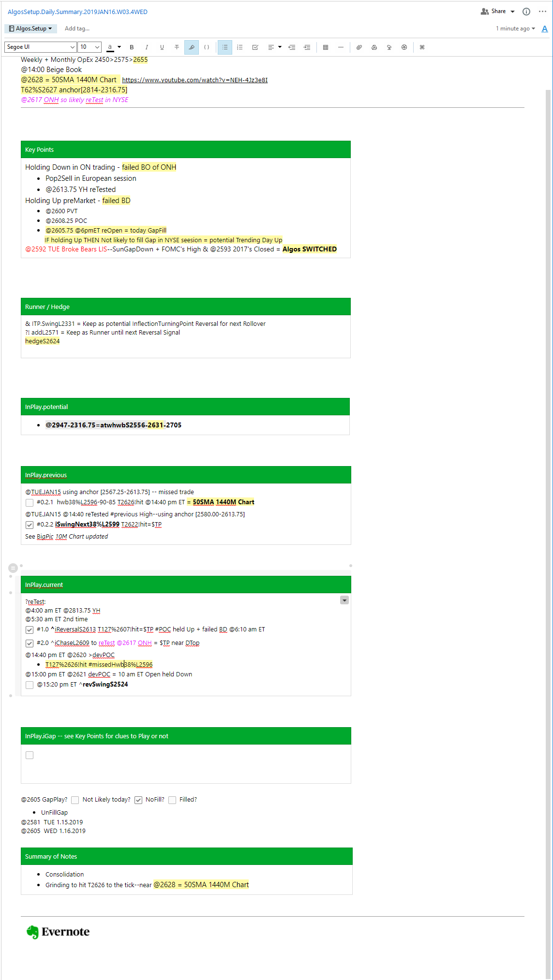
Task: Open note info panel
Action: (526, 12)
